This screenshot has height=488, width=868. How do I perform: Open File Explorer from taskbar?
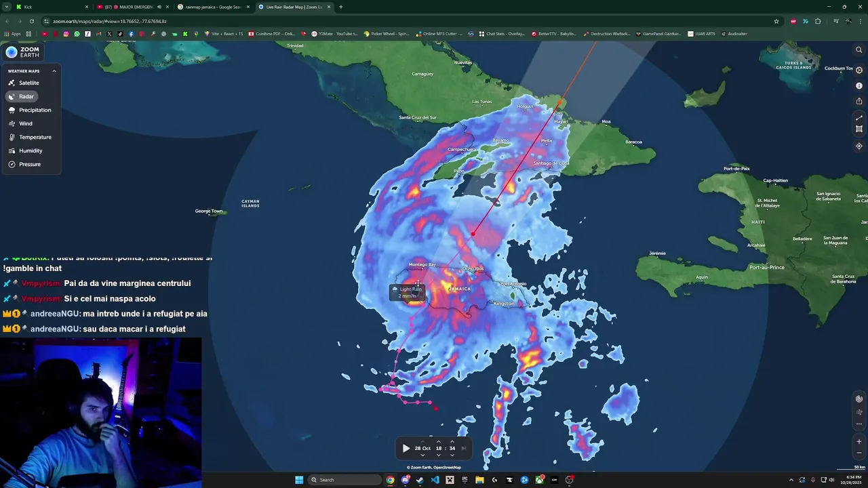click(x=479, y=480)
